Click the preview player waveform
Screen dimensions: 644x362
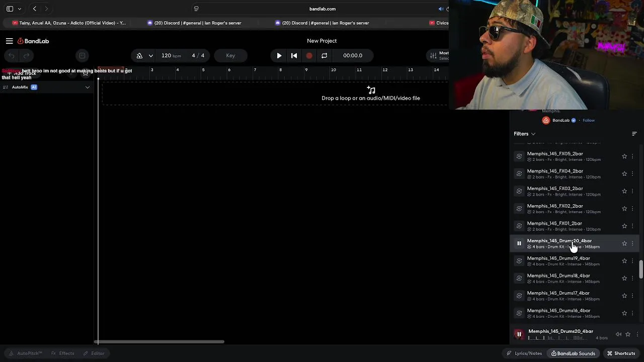point(558,338)
